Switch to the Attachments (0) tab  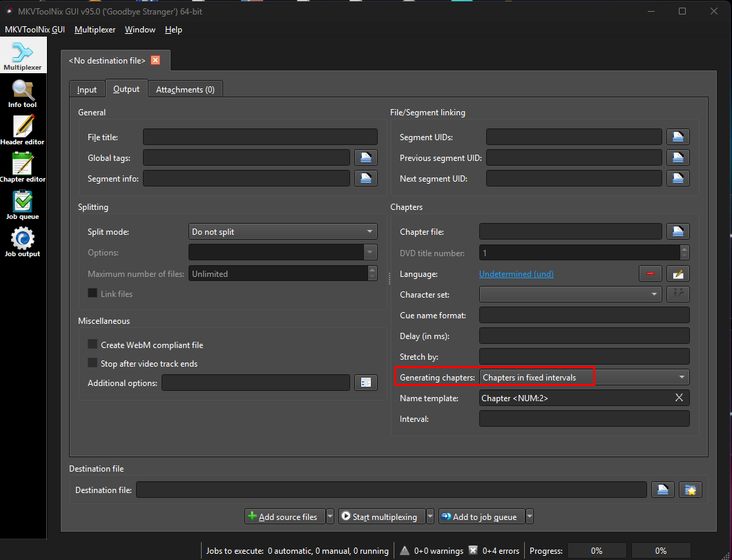coord(185,90)
